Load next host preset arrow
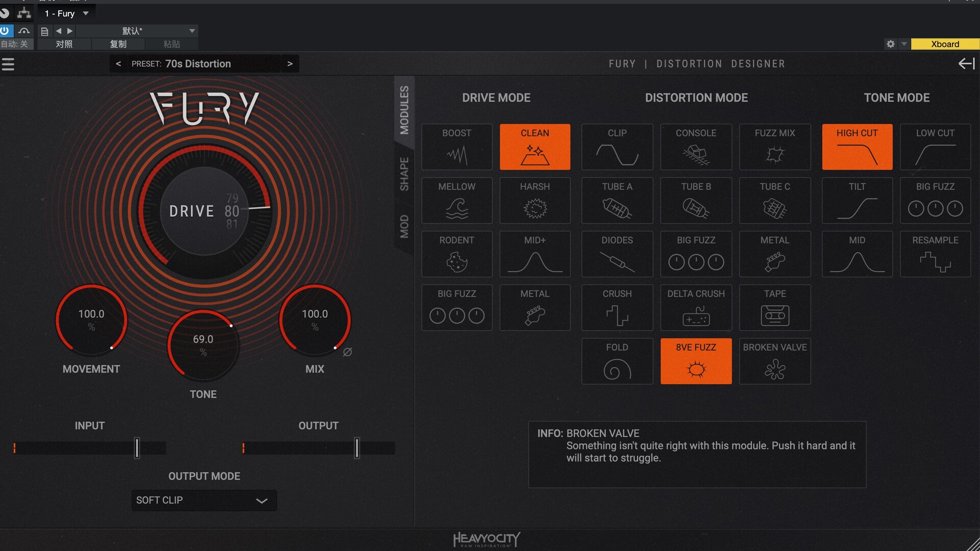Viewport: 980px width, 551px height. pyautogui.click(x=70, y=31)
